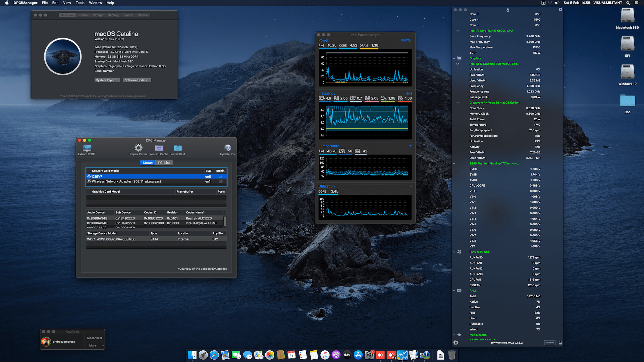Open the HWMonitorSMC2 settings gear
The image size is (644, 362).
(455, 343)
